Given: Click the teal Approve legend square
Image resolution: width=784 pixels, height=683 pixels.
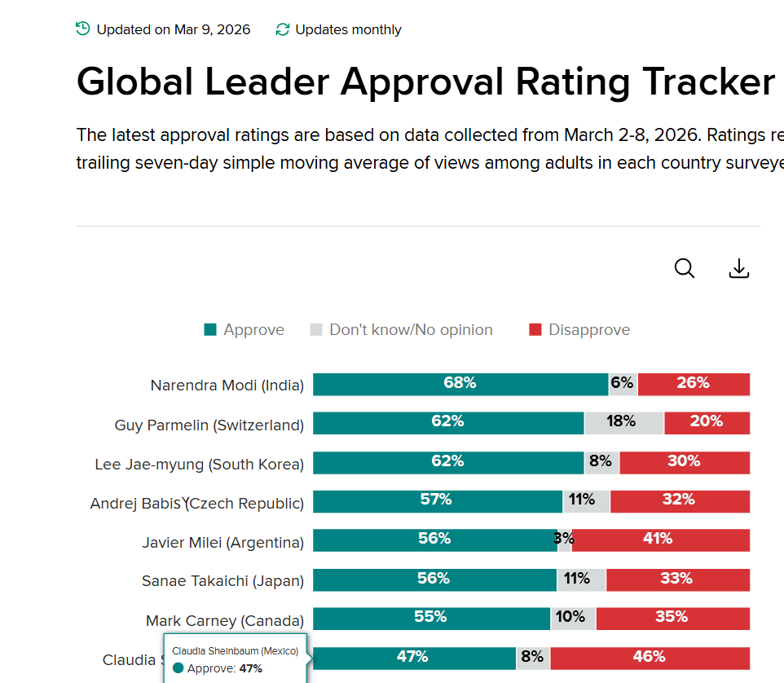Looking at the screenshot, I should coord(210,329).
